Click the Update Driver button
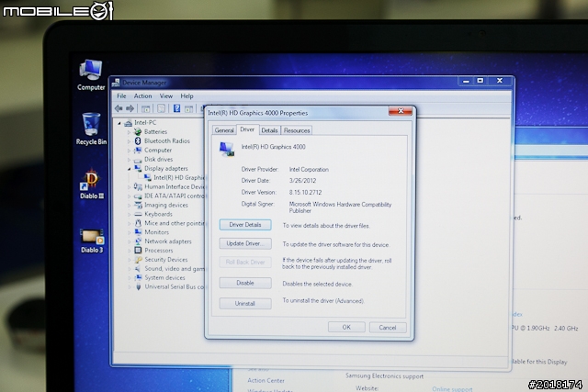This screenshot has height=392, width=588. click(x=245, y=243)
